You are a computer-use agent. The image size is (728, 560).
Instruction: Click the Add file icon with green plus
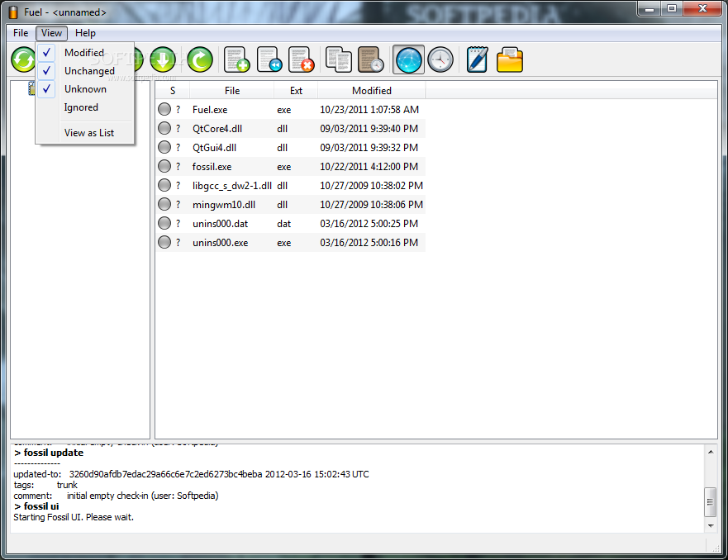[237, 59]
